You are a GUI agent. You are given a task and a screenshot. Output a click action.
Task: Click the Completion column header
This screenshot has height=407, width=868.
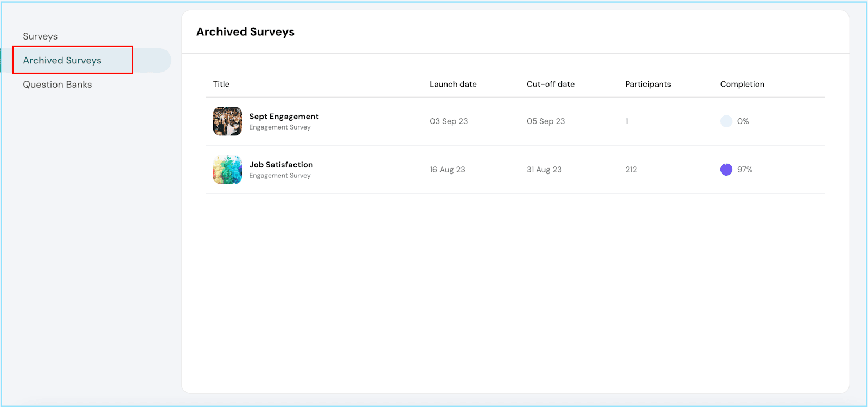(x=742, y=84)
